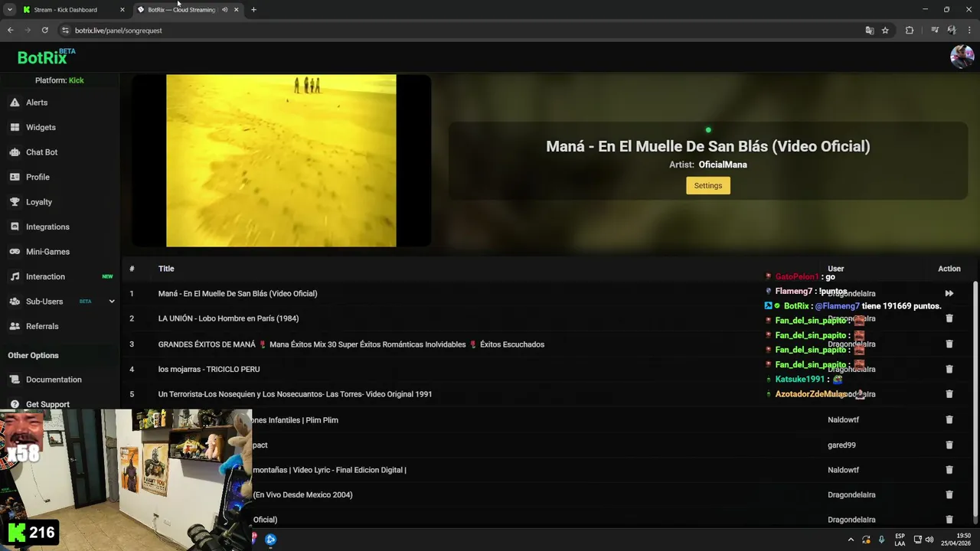Click the gared99 user cell
Screen dimensions: 980x551
841,445
